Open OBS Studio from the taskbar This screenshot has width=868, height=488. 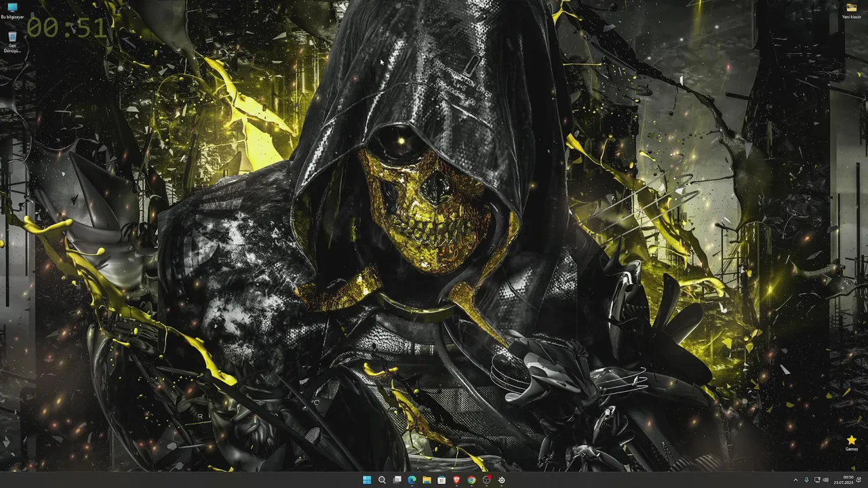tap(486, 480)
